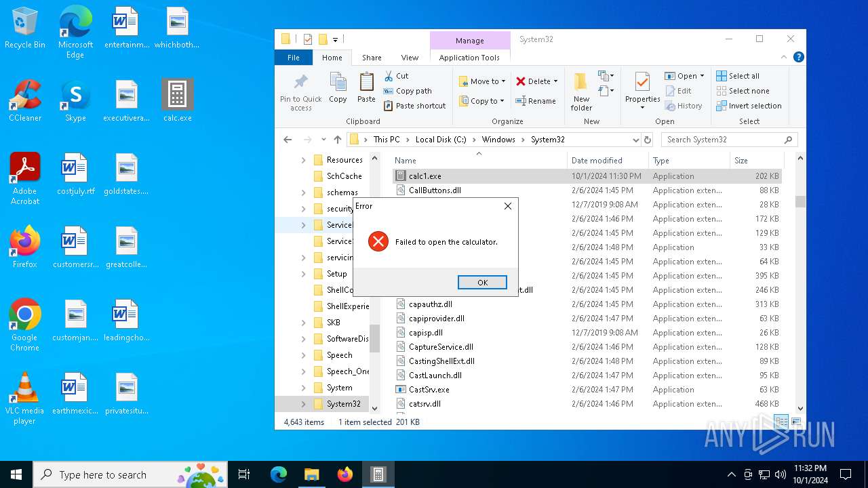Viewport: 868px width, 488px height.
Task: Select the calc1.exe file
Action: point(587,176)
